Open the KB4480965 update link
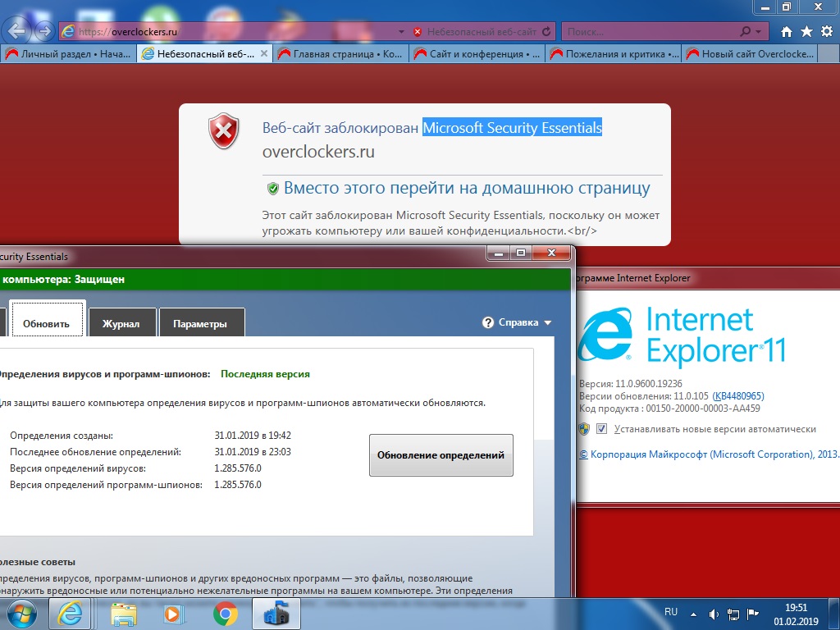Viewport: 840px width, 630px height. tap(737, 396)
